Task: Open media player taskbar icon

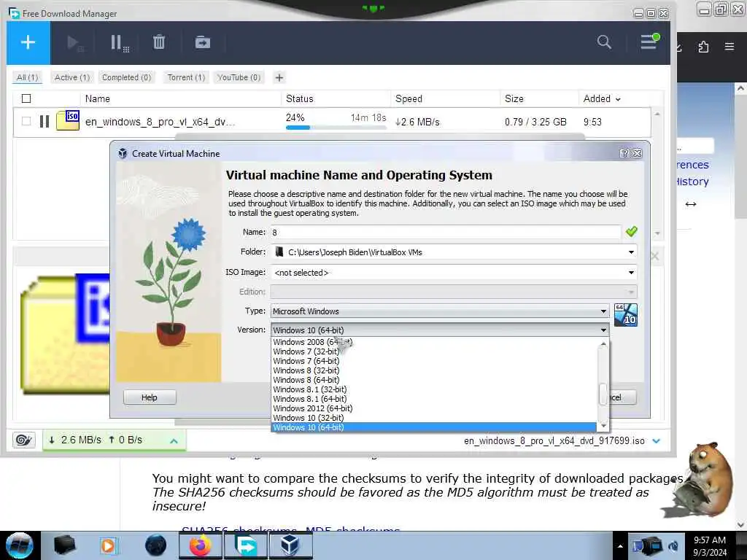Action: click(x=108, y=545)
